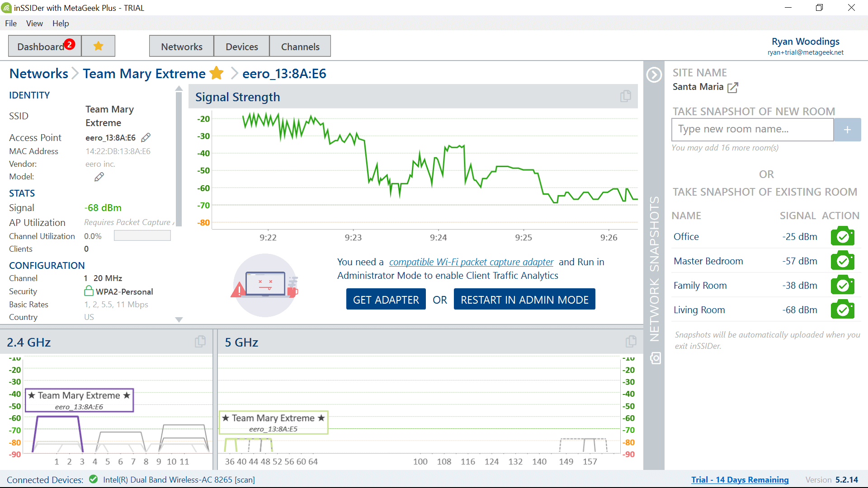The width and height of the screenshot is (868, 488).
Task: Select Team Mary Extreme label in 5 GHz chart
Action: pos(274,422)
